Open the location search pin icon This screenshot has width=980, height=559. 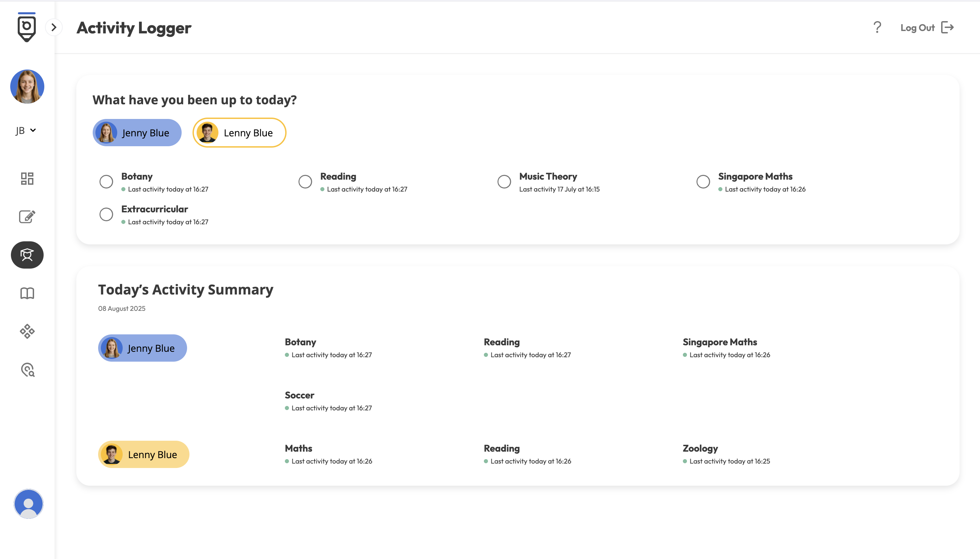tap(28, 370)
